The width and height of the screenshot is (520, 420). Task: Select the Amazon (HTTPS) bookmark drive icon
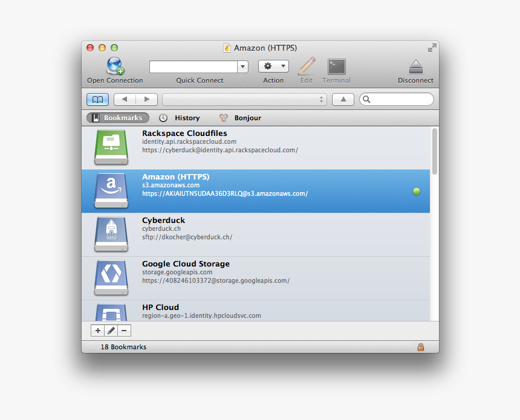pos(111,191)
